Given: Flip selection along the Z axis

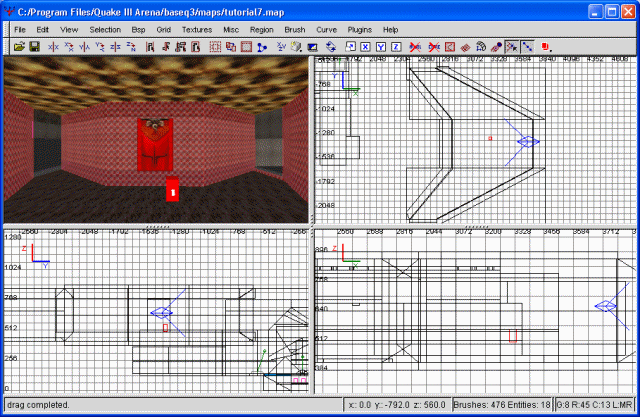Looking at the screenshot, I should [x=115, y=47].
